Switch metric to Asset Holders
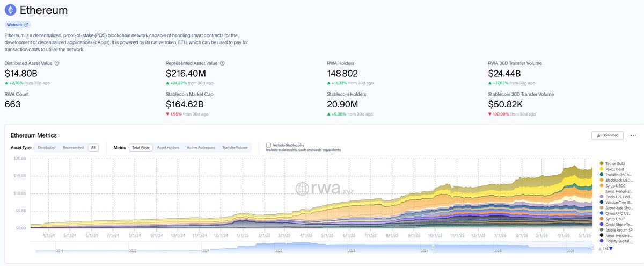This screenshot has width=644, height=266. point(168,147)
